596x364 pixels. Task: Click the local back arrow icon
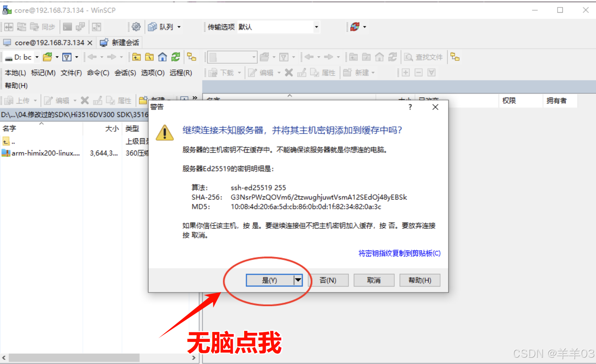[92, 57]
